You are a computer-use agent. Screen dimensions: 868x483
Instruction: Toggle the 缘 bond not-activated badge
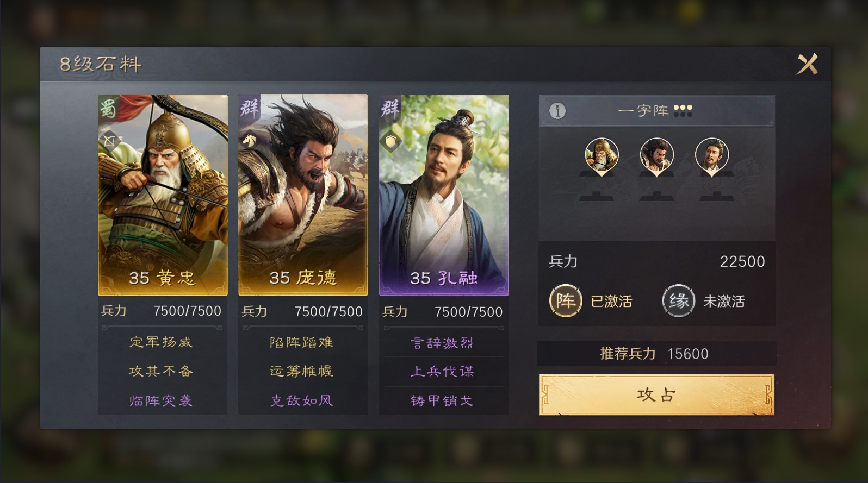[x=679, y=300]
